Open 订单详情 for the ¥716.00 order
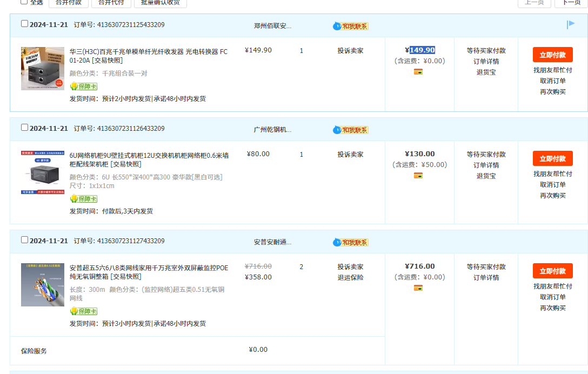The height and width of the screenshot is (374, 588). pyautogui.click(x=486, y=278)
